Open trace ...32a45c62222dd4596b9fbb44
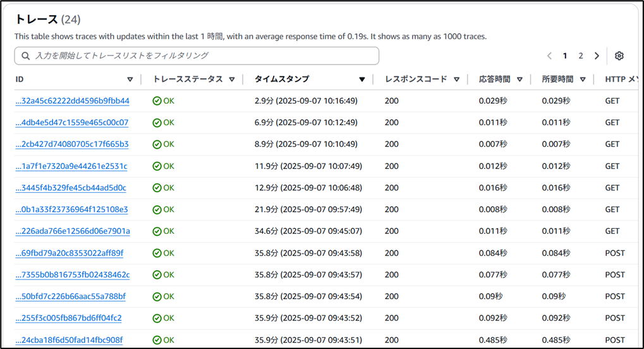This screenshot has width=644, height=349. click(x=72, y=101)
